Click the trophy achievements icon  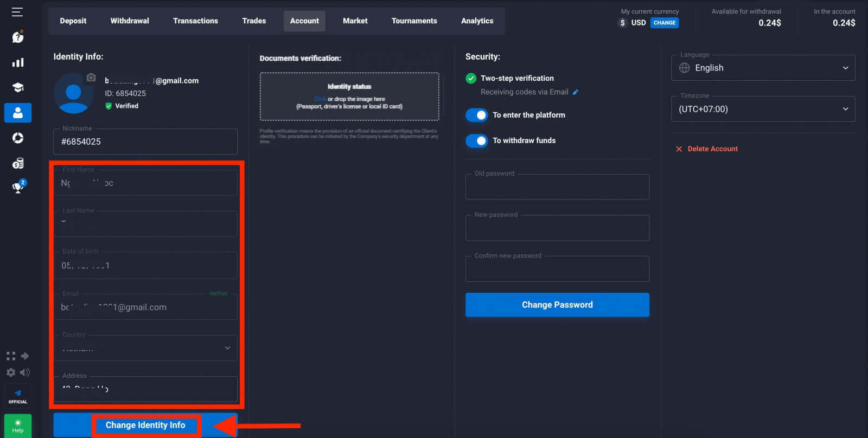pyautogui.click(x=18, y=188)
